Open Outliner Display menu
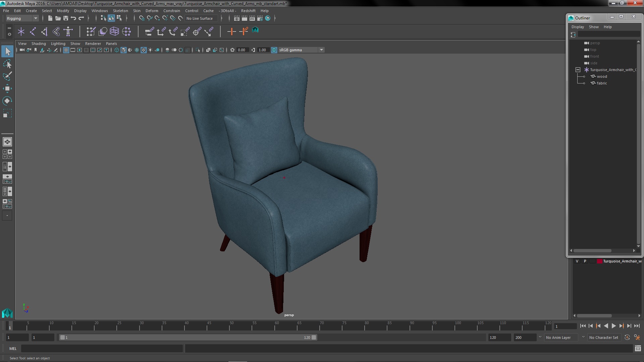Screen dimensions: 644x362 pyautogui.click(x=578, y=27)
